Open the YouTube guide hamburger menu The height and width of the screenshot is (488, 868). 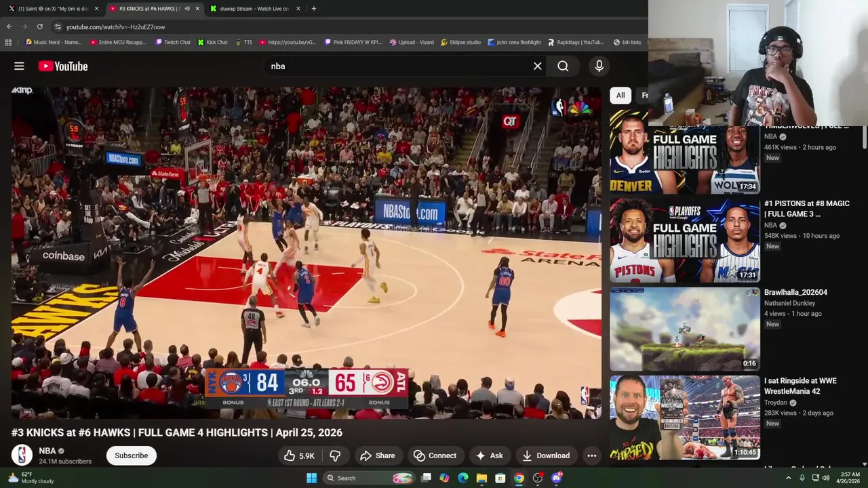19,66
